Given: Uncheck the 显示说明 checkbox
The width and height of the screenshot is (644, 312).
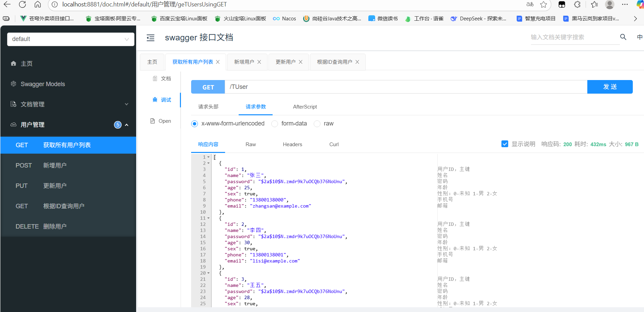Looking at the screenshot, I should 505,144.
